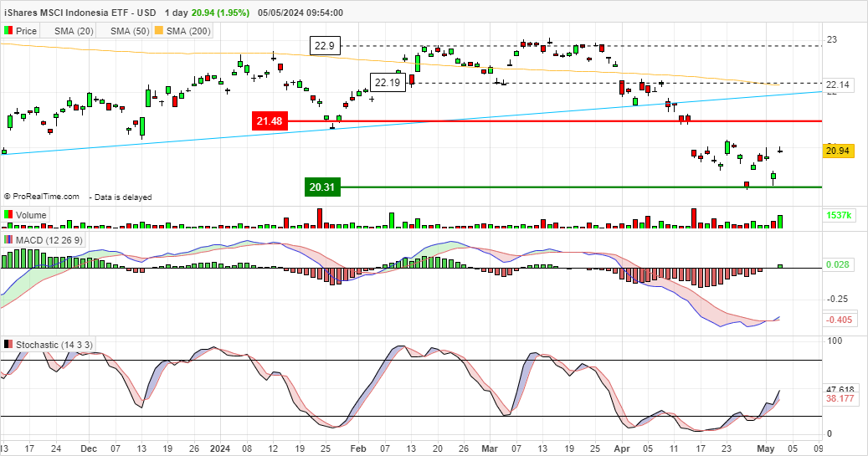Screen dimensions: 868x456
Task: Click the orange SMA (200) color swatch
Action: point(159,31)
